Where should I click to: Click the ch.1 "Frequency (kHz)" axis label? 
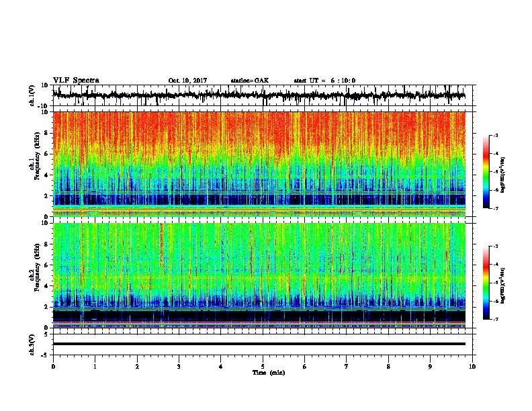click(37, 156)
